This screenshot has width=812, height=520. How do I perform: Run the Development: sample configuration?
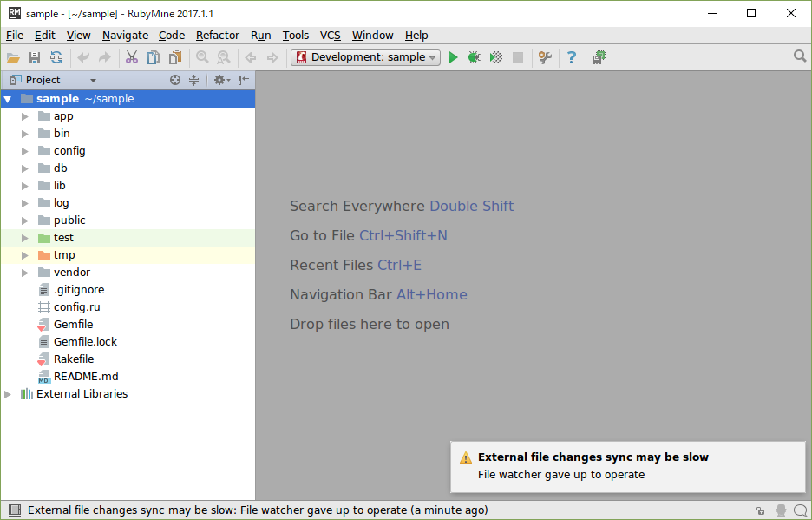point(453,57)
